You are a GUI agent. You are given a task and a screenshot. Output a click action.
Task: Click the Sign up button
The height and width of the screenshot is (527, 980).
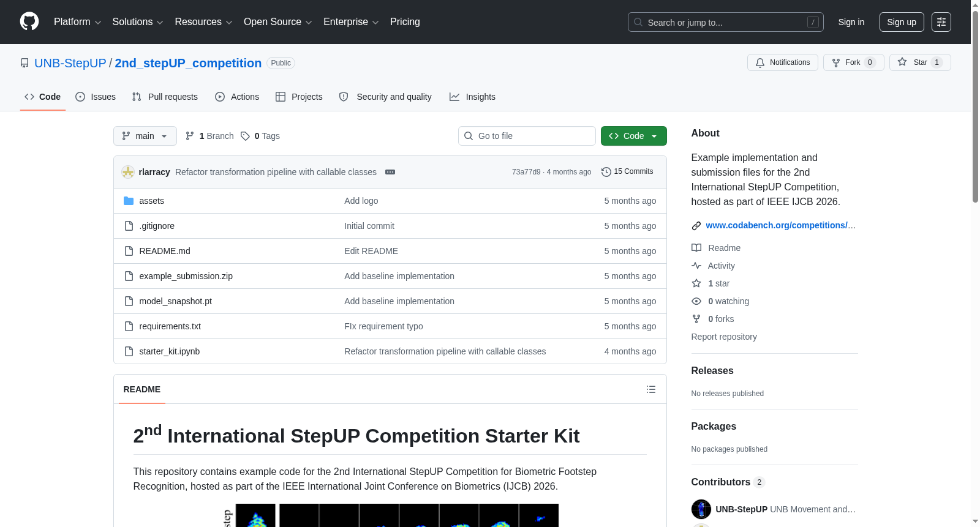point(902,22)
